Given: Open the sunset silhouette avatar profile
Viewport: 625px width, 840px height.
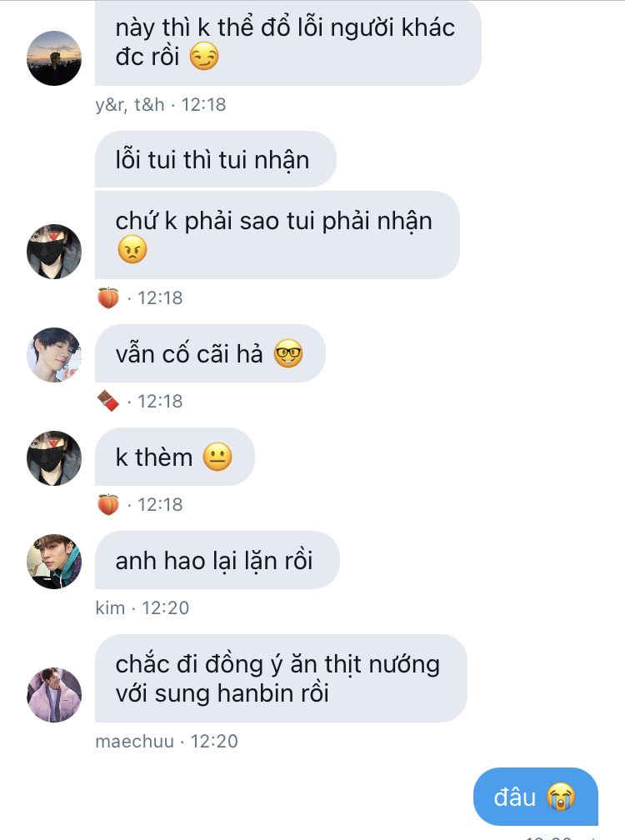Looking at the screenshot, I should (x=54, y=57).
